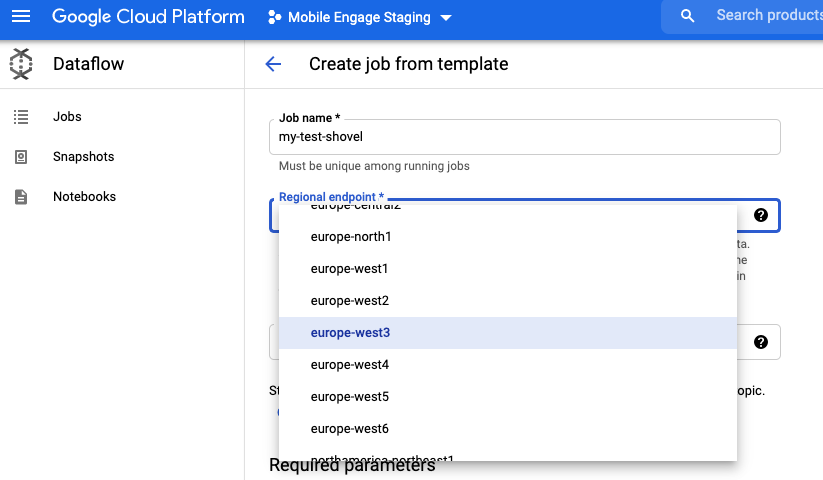This screenshot has height=480, width=823.
Task: Click the Notebooks document icon
Action: point(21,197)
